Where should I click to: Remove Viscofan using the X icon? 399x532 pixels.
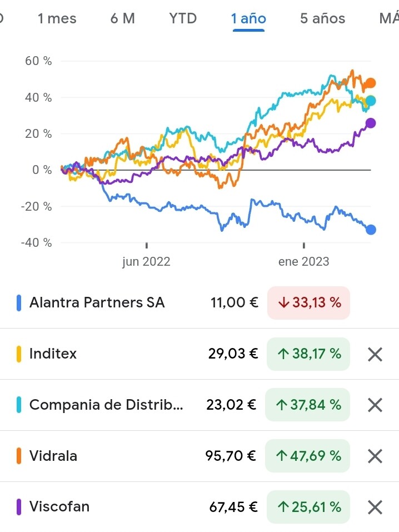coord(375,507)
